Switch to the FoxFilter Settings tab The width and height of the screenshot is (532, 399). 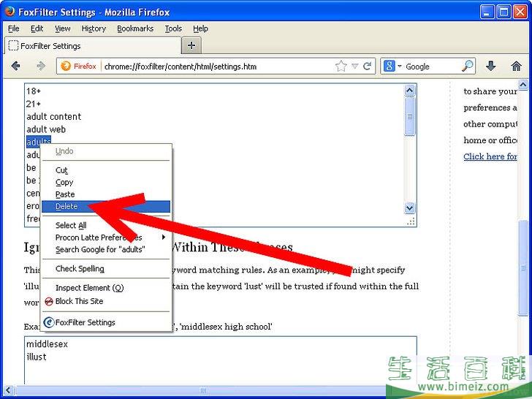pos(92,46)
